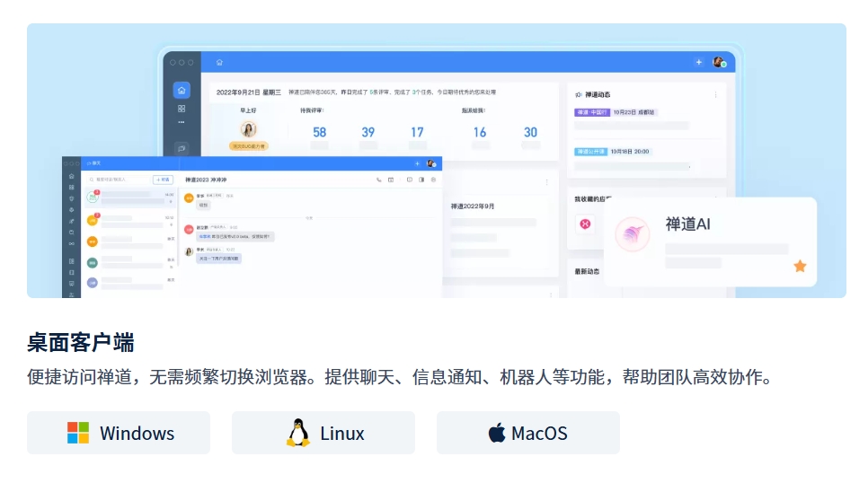
Task: Click the number 39 in dashboard
Action: (x=368, y=132)
